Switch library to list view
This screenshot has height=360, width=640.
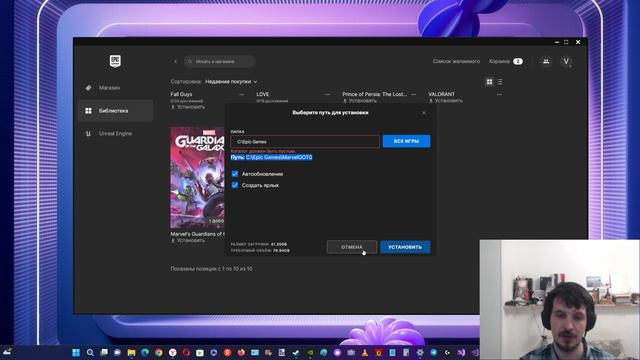tap(500, 82)
